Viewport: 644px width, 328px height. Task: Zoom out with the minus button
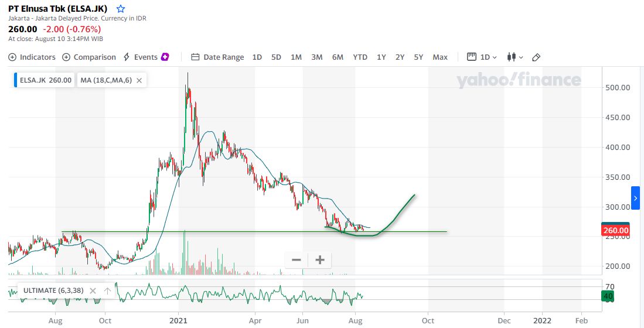click(296, 260)
